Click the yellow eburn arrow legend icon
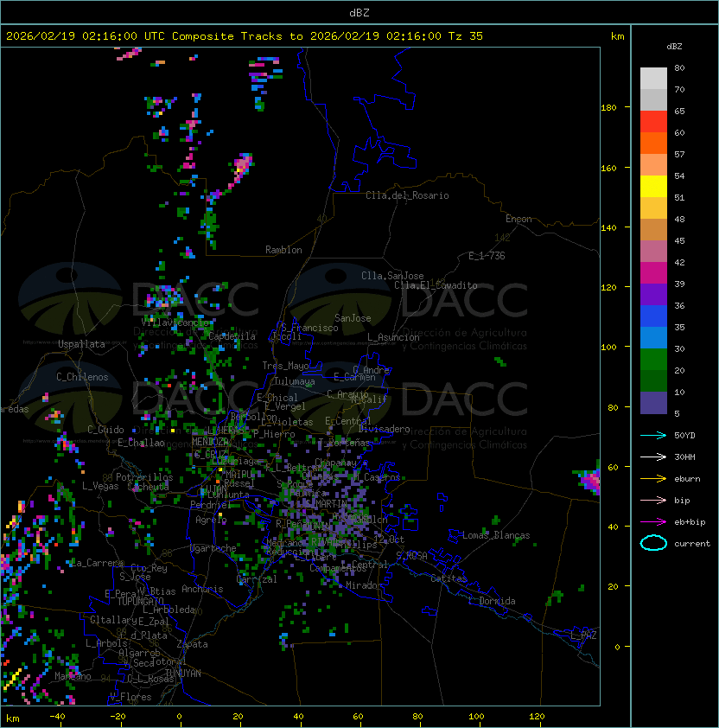This screenshot has height=728, width=719. 653,478
